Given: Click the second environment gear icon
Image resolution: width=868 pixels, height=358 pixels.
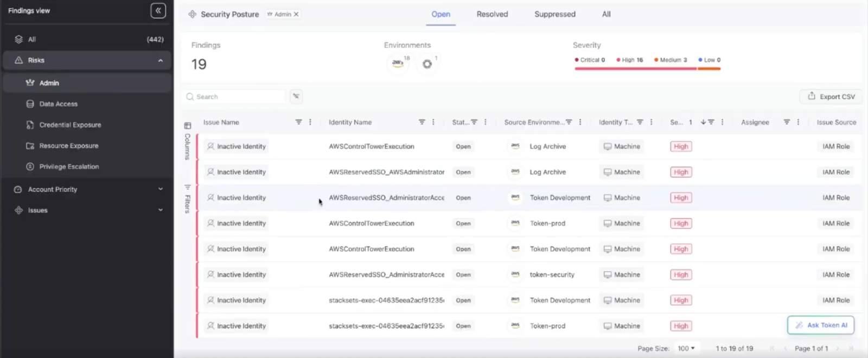Looking at the screenshot, I should coord(427,64).
